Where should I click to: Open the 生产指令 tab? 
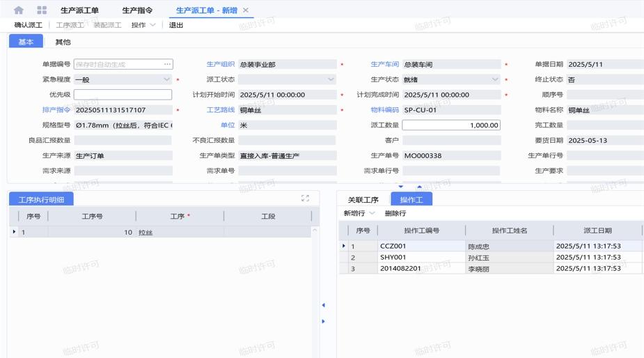(x=137, y=10)
